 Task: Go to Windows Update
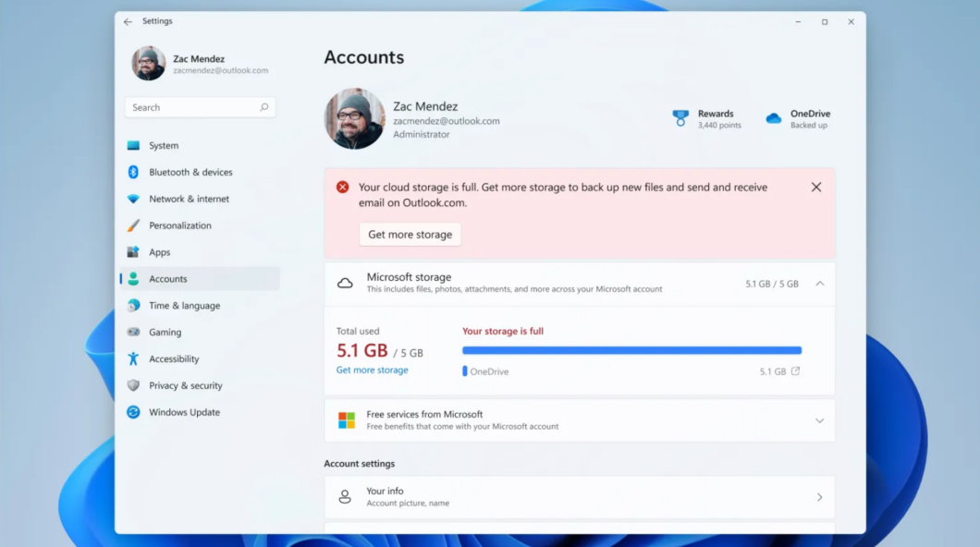(x=200, y=412)
